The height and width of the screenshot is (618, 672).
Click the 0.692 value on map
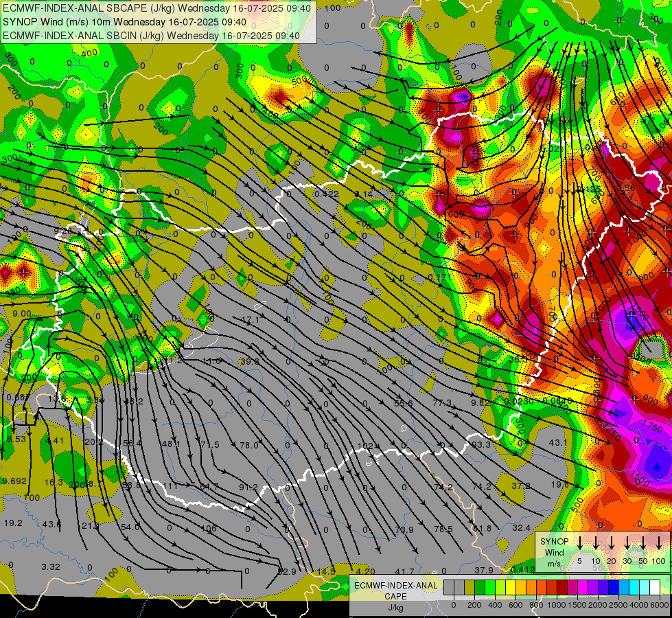click(14, 481)
